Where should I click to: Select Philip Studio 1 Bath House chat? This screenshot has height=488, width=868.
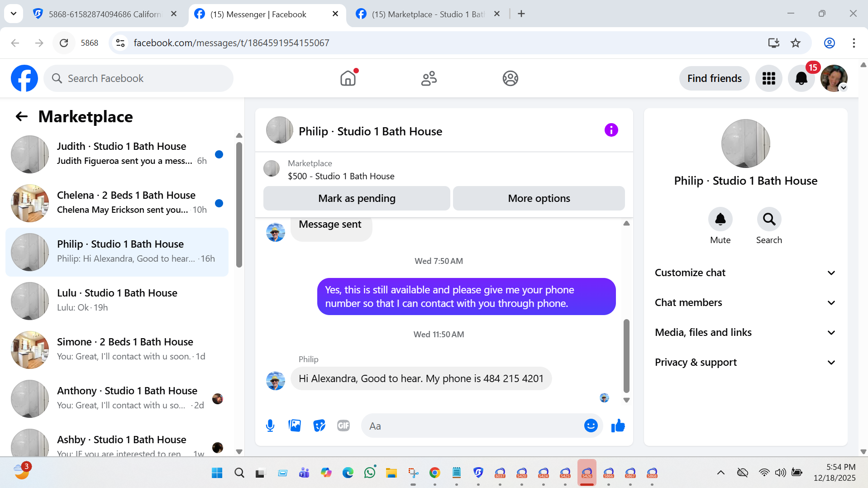[x=117, y=252]
